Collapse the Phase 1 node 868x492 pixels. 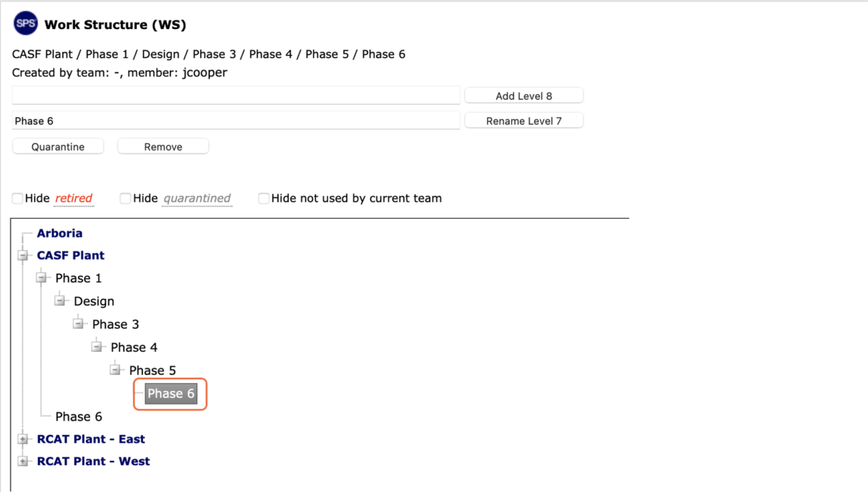coord(42,278)
